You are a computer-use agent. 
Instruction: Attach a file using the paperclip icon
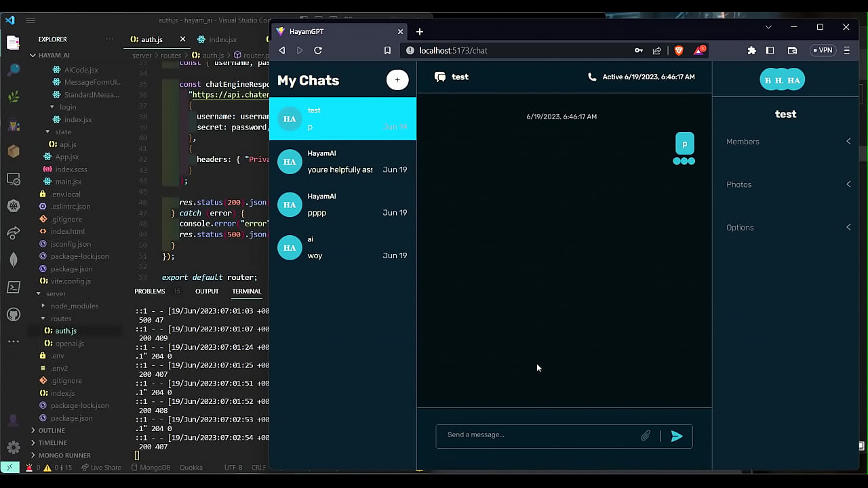645,435
